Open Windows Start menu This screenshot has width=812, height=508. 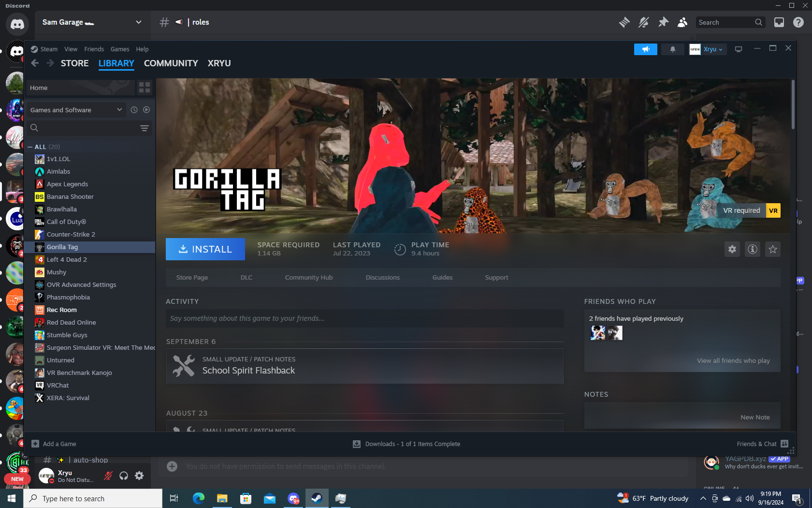[x=12, y=498]
